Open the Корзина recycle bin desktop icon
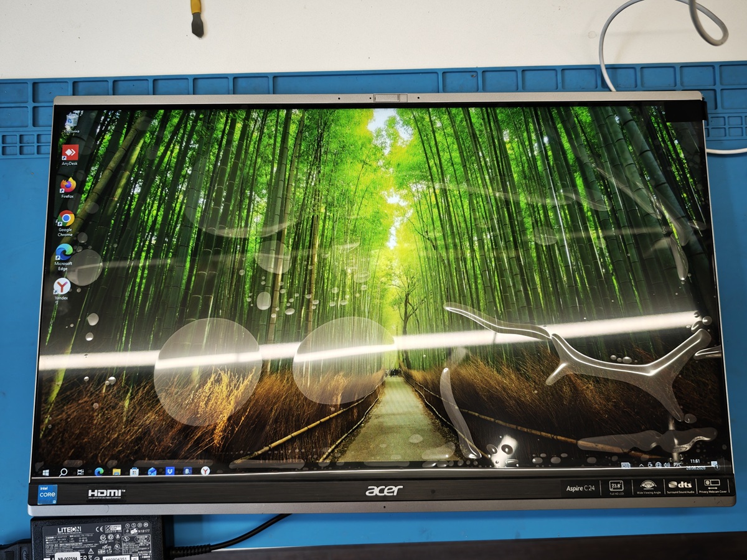Viewport: 747px width, 560px height. click(x=73, y=123)
